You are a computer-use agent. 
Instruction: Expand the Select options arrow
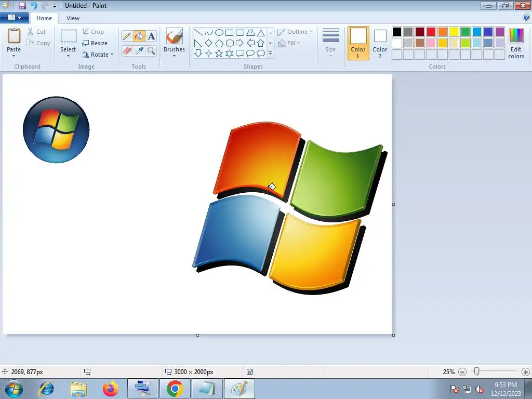click(68, 56)
